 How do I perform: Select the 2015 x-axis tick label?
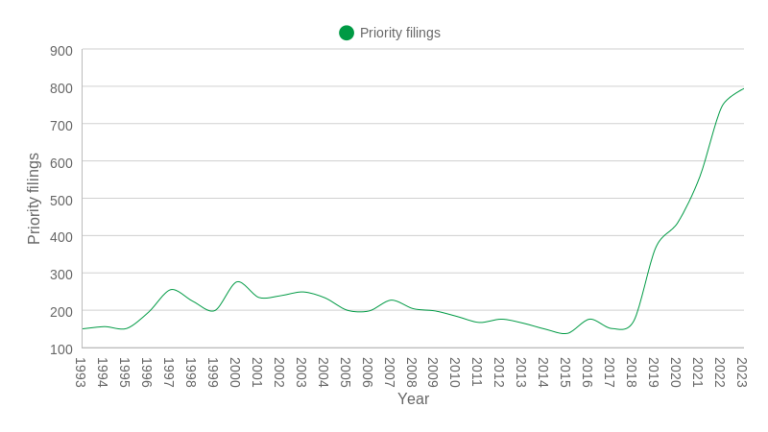tap(566, 372)
